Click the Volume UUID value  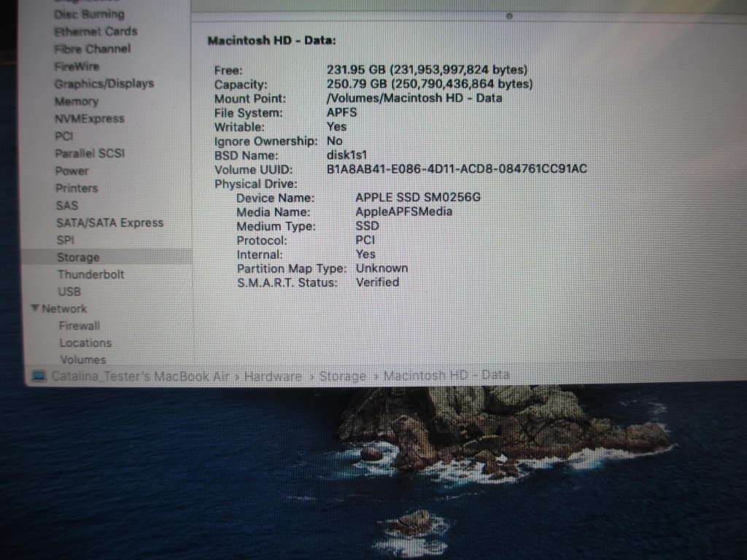pyautogui.click(x=457, y=169)
